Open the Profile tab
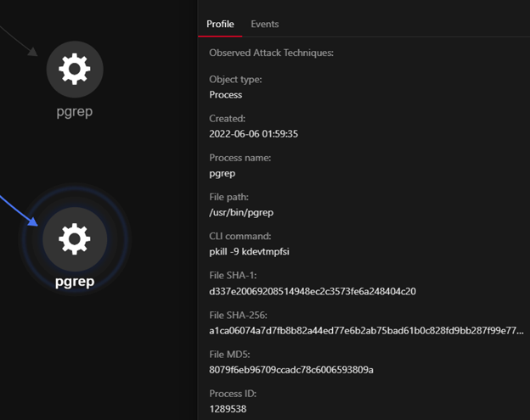530x420 pixels. (x=220, y=24)
